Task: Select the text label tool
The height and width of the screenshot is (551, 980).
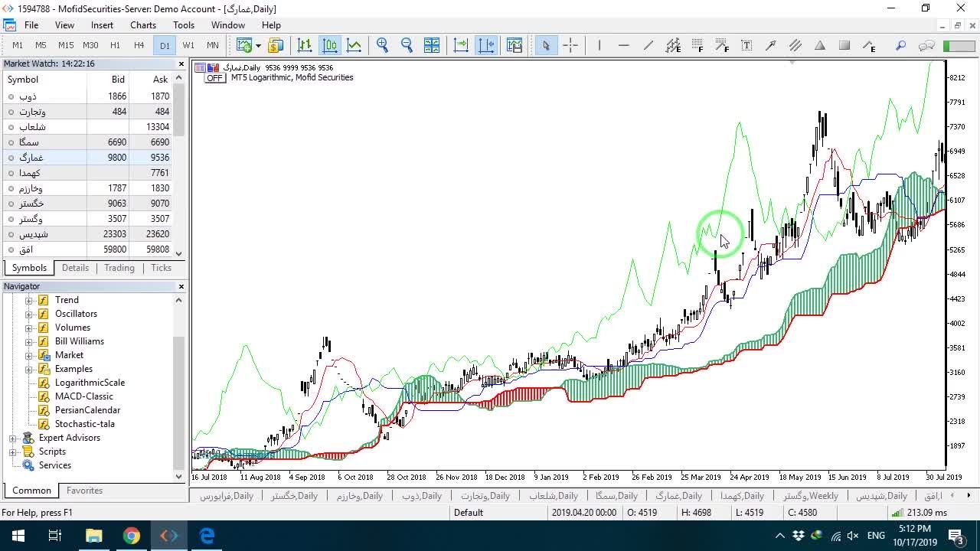Action: coord(746,45)
